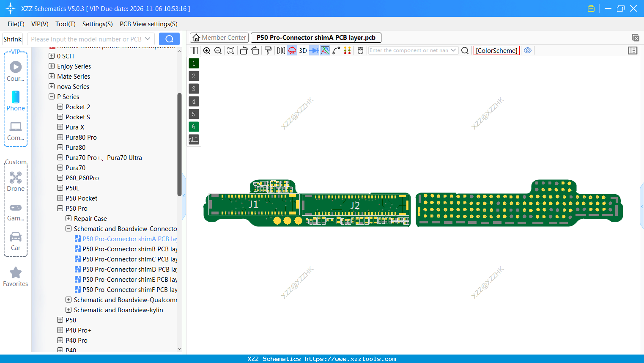Select the paint roller coloring tool

(268, 50)
